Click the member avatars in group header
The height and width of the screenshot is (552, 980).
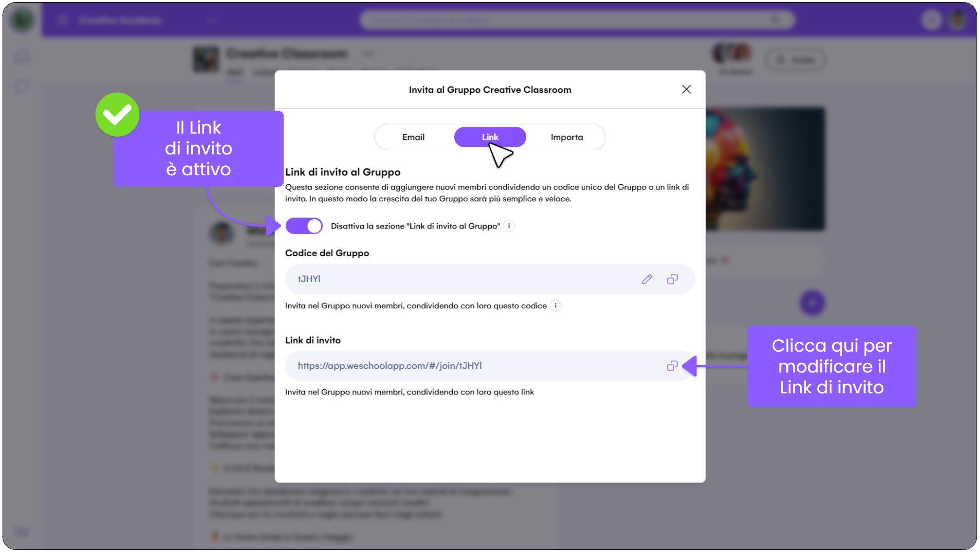[x=733, y=53]
